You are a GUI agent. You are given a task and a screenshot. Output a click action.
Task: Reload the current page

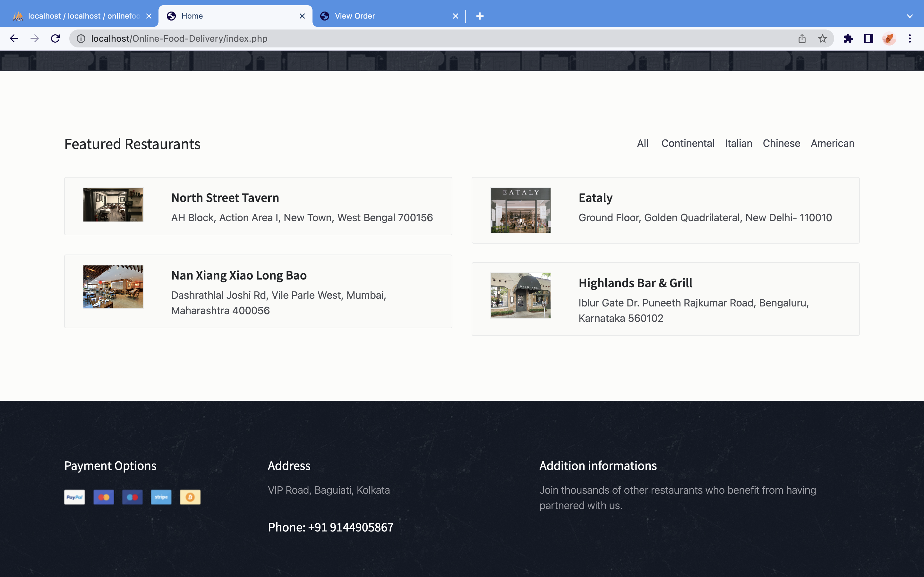pyautogui.click(x=56, y=38)
